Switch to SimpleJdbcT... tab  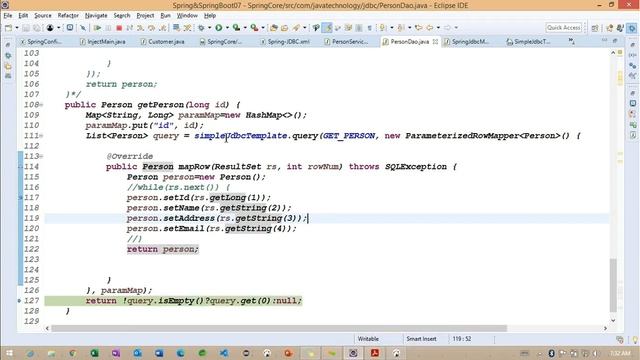(x=528, y=42)
